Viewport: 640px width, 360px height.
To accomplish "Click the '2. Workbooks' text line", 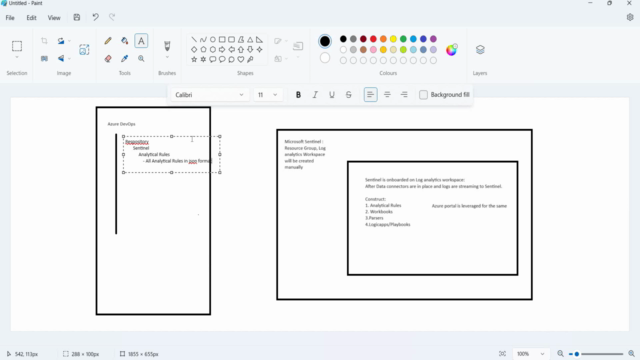I will (379, 212).
